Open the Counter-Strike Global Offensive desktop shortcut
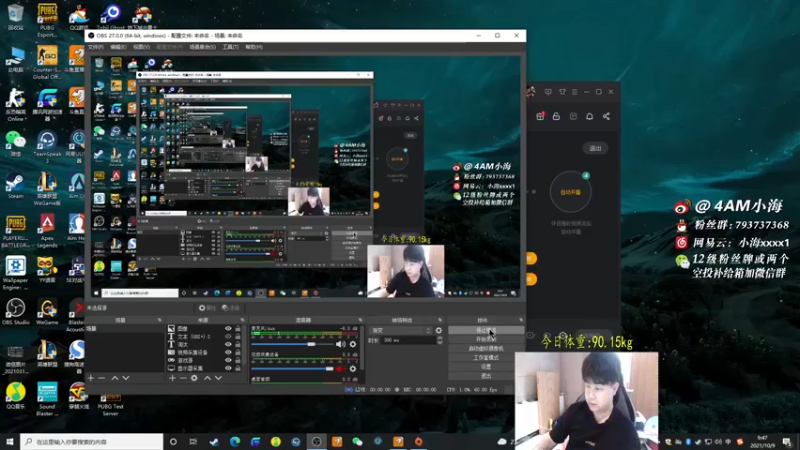Viewport: 800px width, 450px height. pyautogui.click(x=47, y=62)
